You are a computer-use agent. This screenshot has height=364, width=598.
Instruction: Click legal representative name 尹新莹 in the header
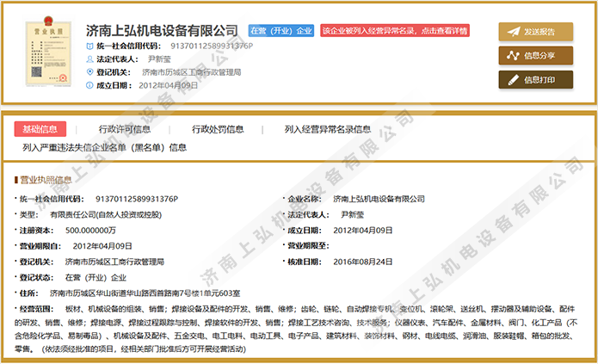tap(159, 59)
